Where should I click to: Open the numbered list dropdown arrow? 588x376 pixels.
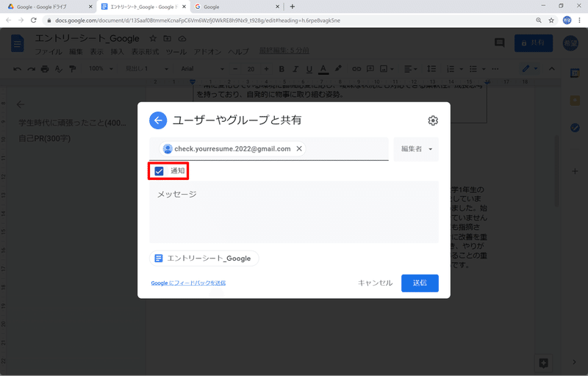click(x=462, y=69)
